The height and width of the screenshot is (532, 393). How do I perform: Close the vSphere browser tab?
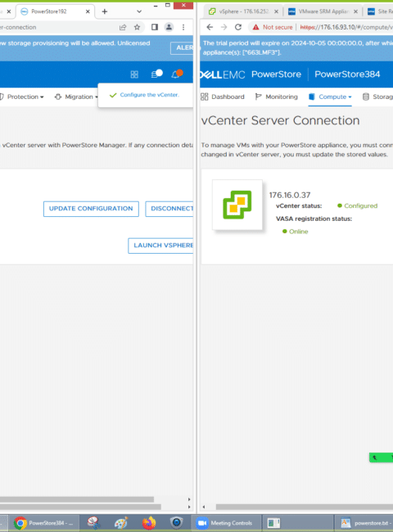click(276, 11)
